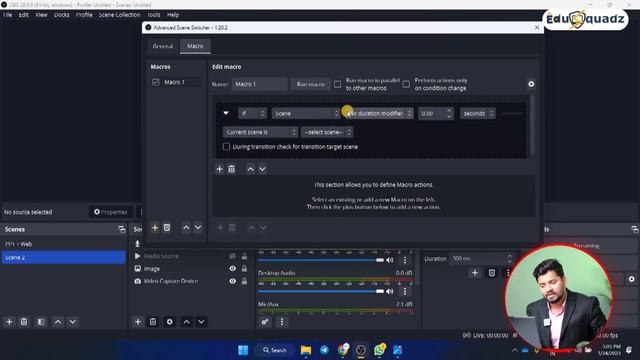Enable Run macro in parallel checkbox
This screenshot has height=360, width=640.
click(x=337, y=84)
